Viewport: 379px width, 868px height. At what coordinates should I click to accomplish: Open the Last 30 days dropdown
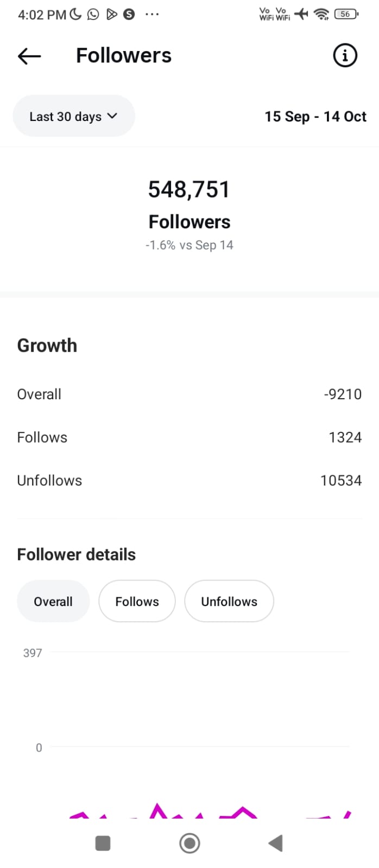[x=74, y=116]
